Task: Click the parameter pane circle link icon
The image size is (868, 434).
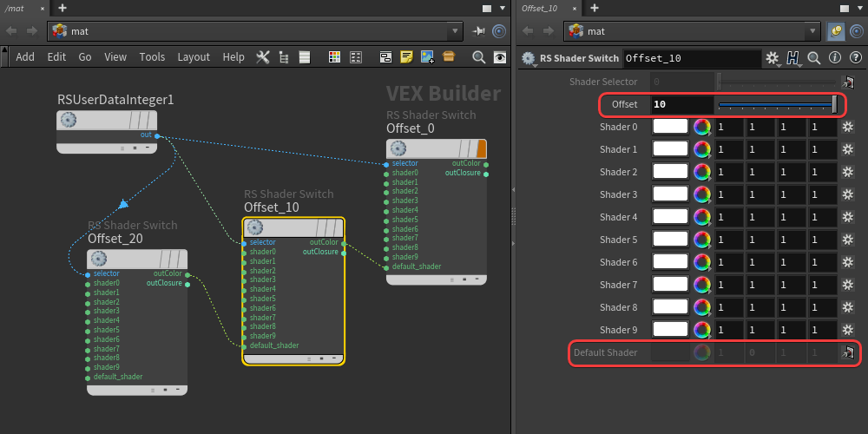Action: [857, 31]
